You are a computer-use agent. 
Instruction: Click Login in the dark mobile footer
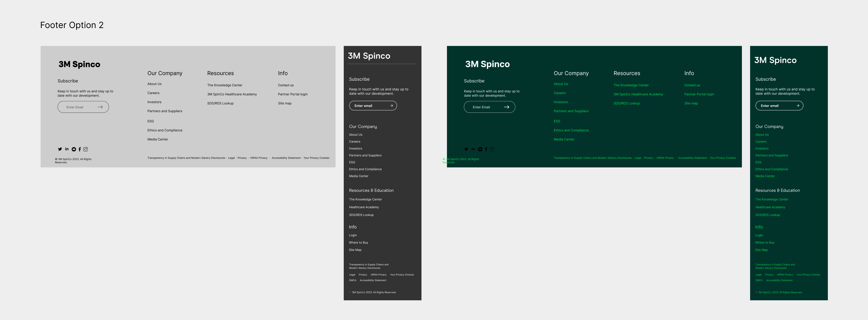pos(353,235)
